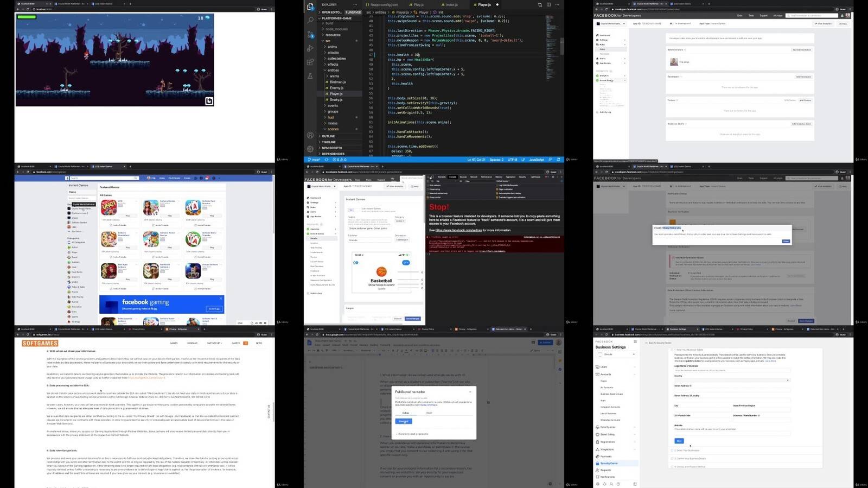Open Run and Debug icon in VS Code
The image size is (868, 488).
tap(310, 48)
